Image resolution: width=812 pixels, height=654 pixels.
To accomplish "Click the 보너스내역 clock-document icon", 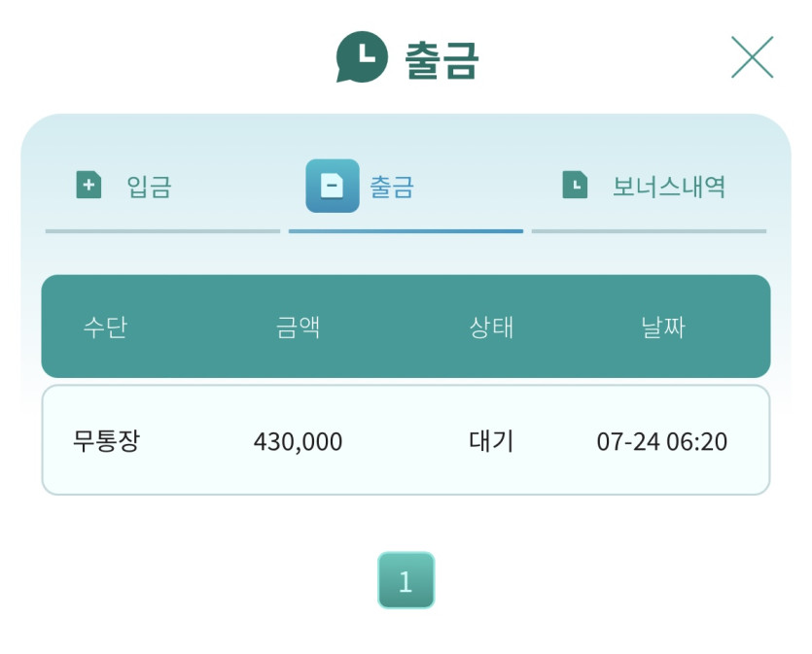I will 575,185.
